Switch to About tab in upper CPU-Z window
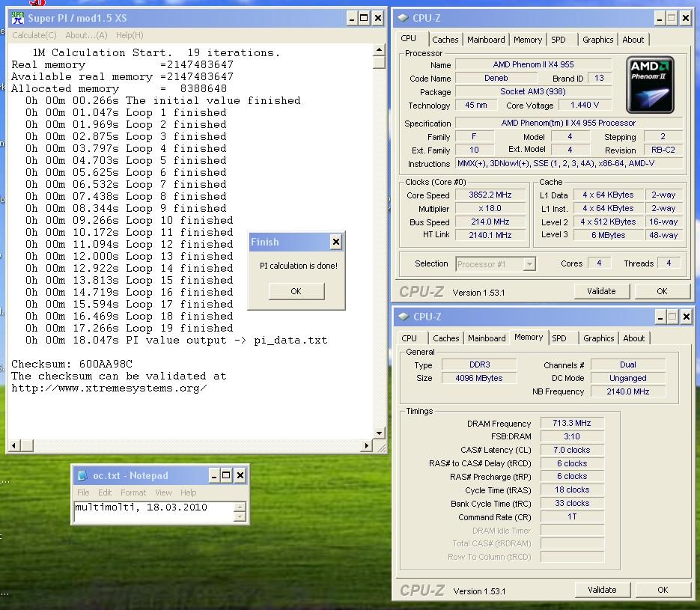The height and width of the screenshot is (610, 700). (x=633, y=40)
